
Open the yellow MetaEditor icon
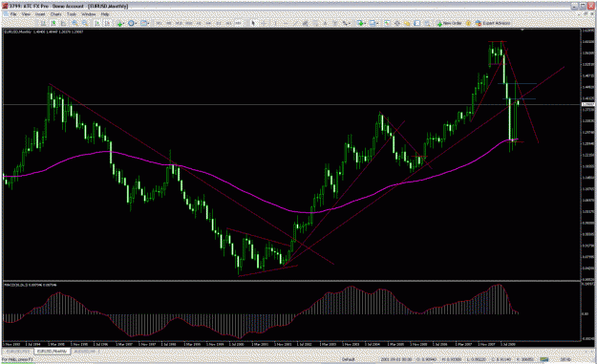point(468,23)
